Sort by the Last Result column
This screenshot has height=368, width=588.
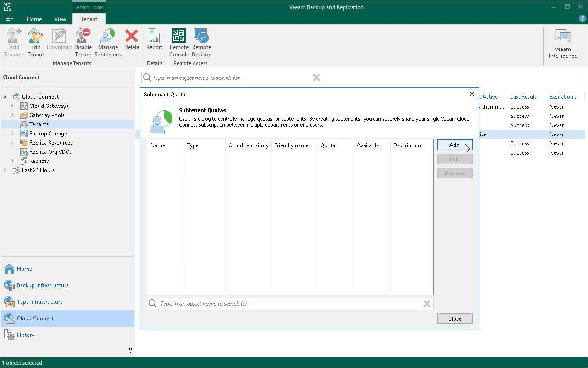523,97
